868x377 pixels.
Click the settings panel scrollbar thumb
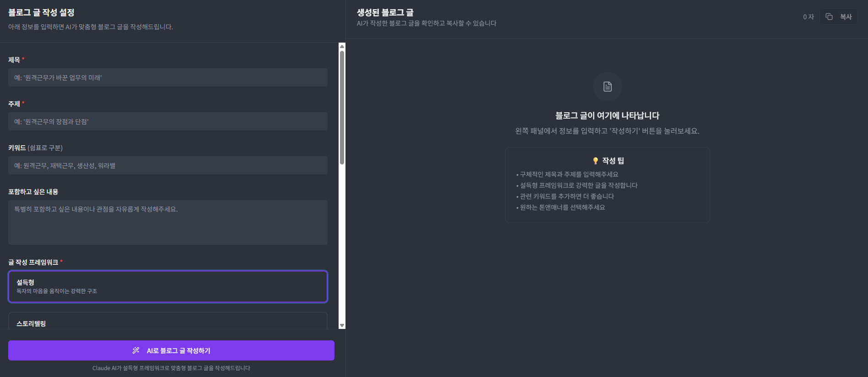tap(342, 108)
